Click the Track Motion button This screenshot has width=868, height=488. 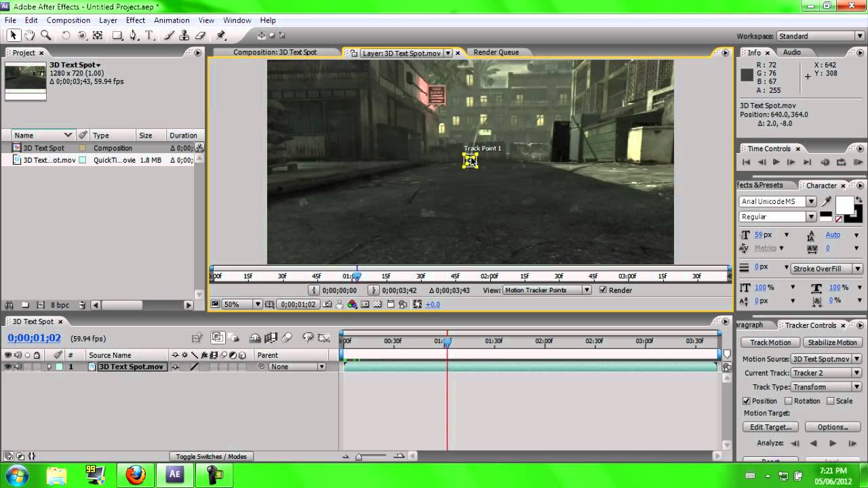pos(770,342)
